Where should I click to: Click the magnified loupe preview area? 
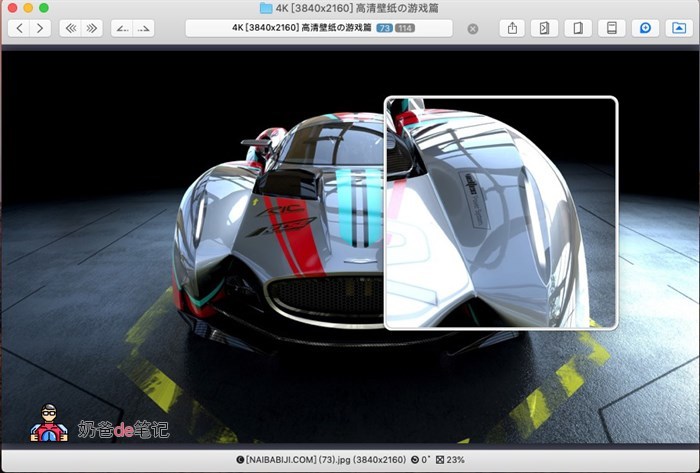[x=500, y=212]
